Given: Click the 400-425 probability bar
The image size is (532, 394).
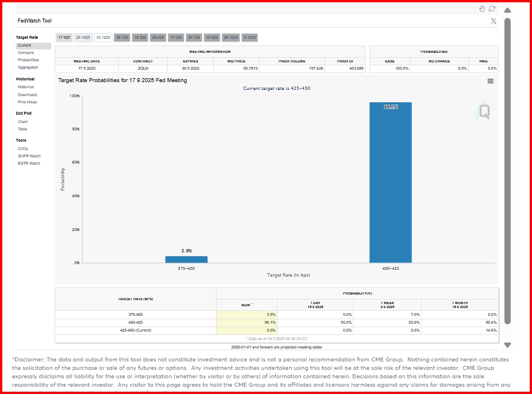Looking at the screenshot, I should pos(390,183).
